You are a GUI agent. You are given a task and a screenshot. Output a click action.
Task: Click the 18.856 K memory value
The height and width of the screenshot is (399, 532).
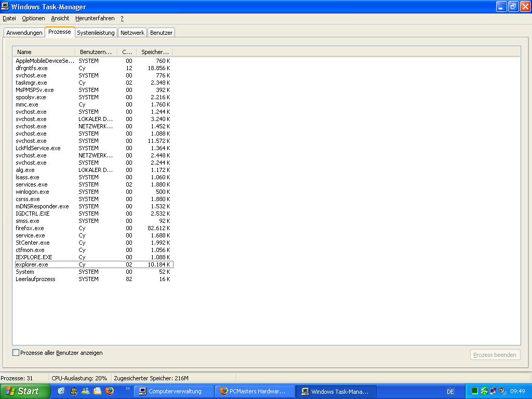(159, 68)
